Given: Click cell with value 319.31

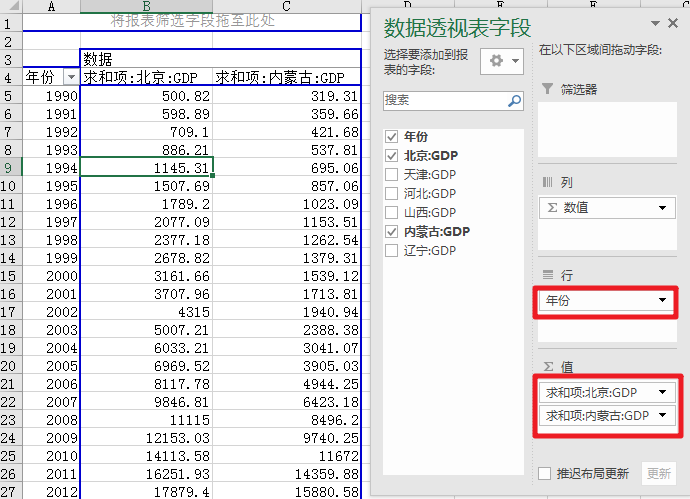Looking at the screenshot, I should (286, 95).
